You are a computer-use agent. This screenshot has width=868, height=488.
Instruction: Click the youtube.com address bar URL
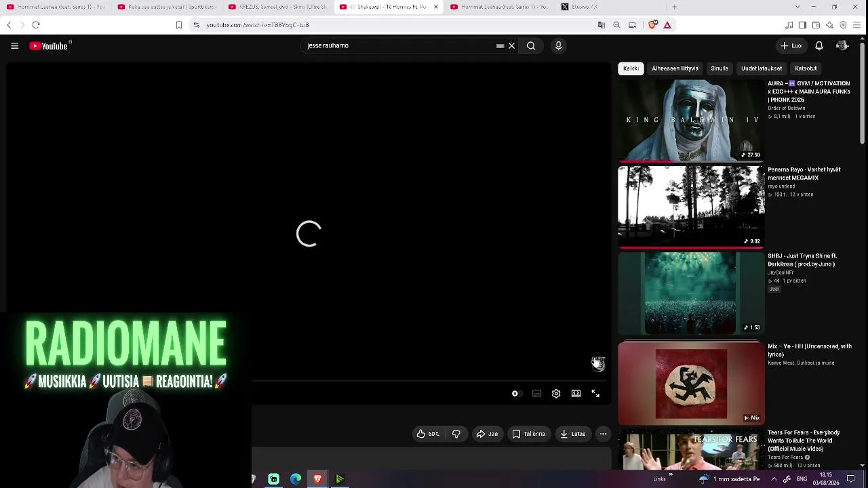tap(258, 25)
